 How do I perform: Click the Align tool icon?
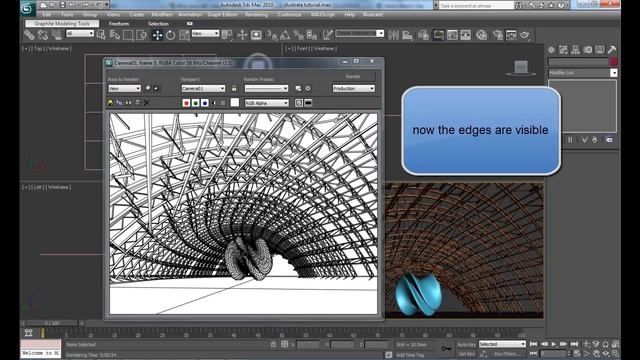(407, 35)
